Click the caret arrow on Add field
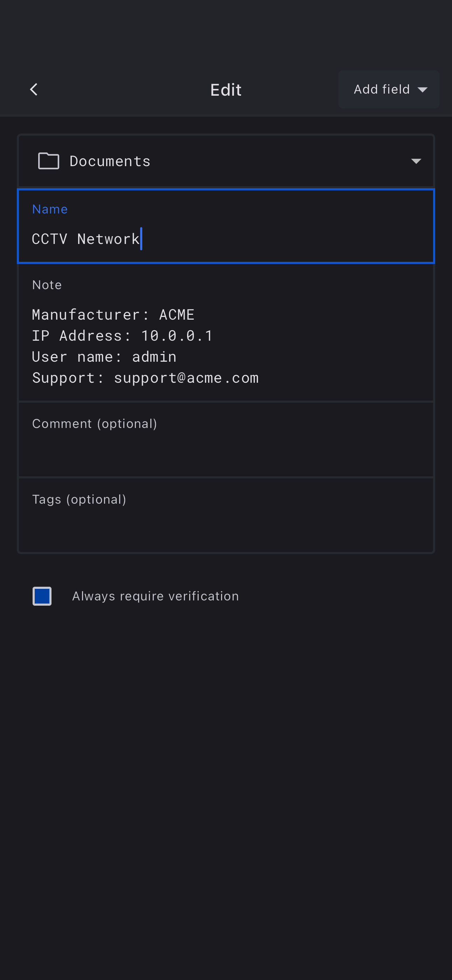Screen dimensions: 452x980 (422, 90)
